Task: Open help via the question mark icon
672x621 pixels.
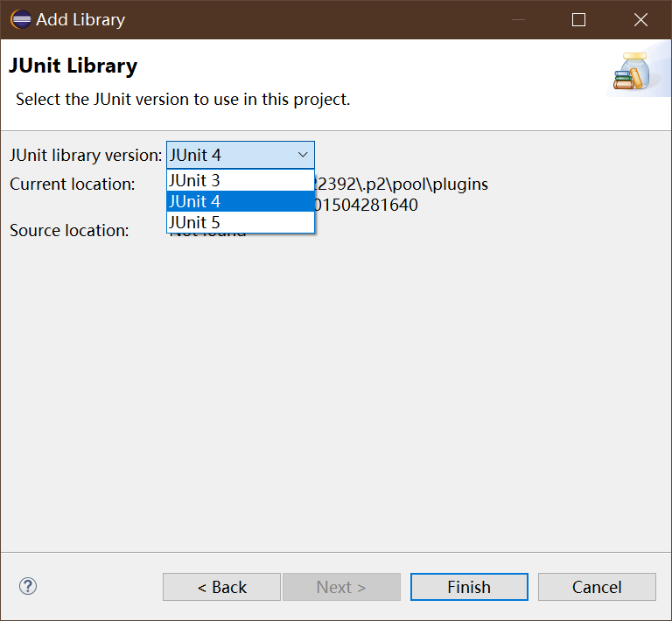Action: pos(28,586)
